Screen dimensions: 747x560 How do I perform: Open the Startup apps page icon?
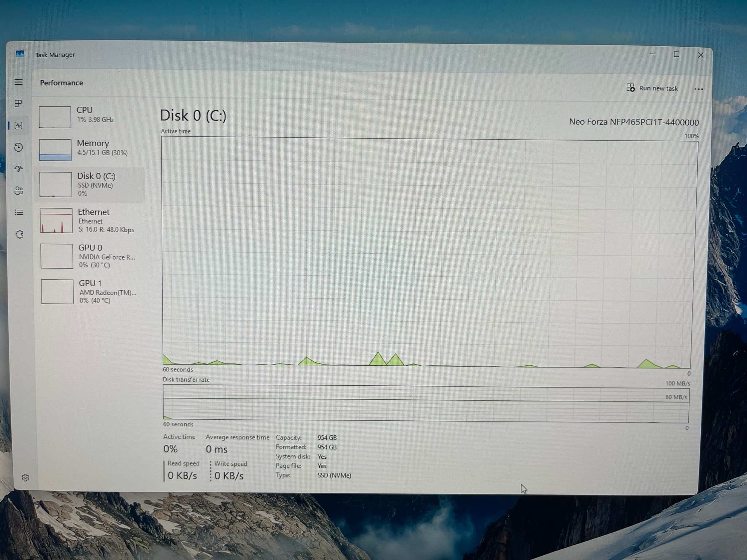click(19, 169)
